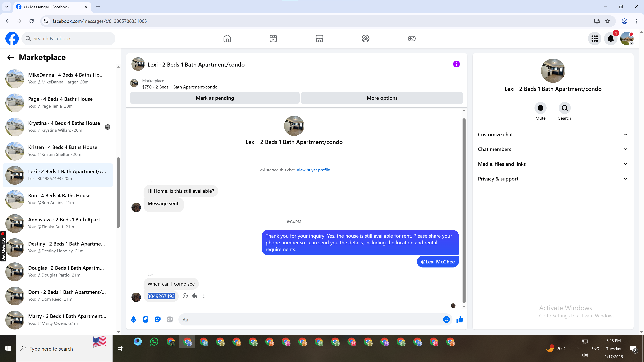644x362 pixels.
Task: Expand Media, files and links section
Action: 553,164
